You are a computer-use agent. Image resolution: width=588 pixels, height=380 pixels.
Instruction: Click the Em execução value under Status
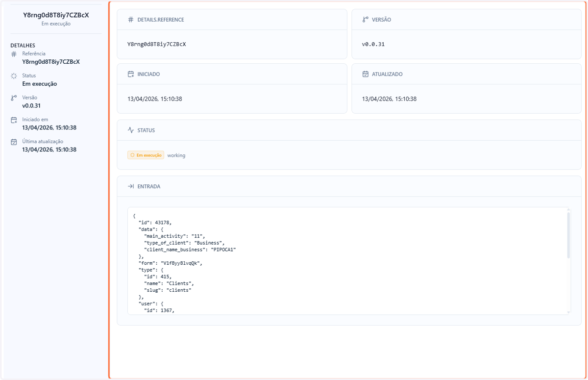[x=40, y=84]
